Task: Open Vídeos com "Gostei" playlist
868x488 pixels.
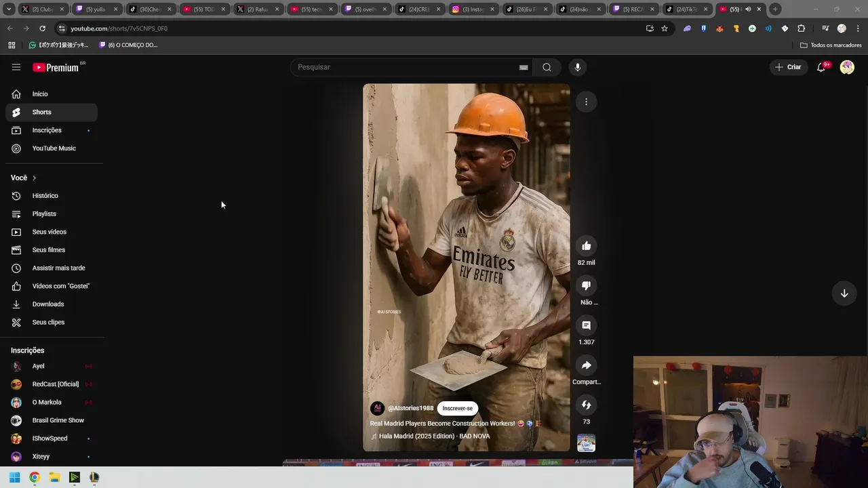Action: 52,286
